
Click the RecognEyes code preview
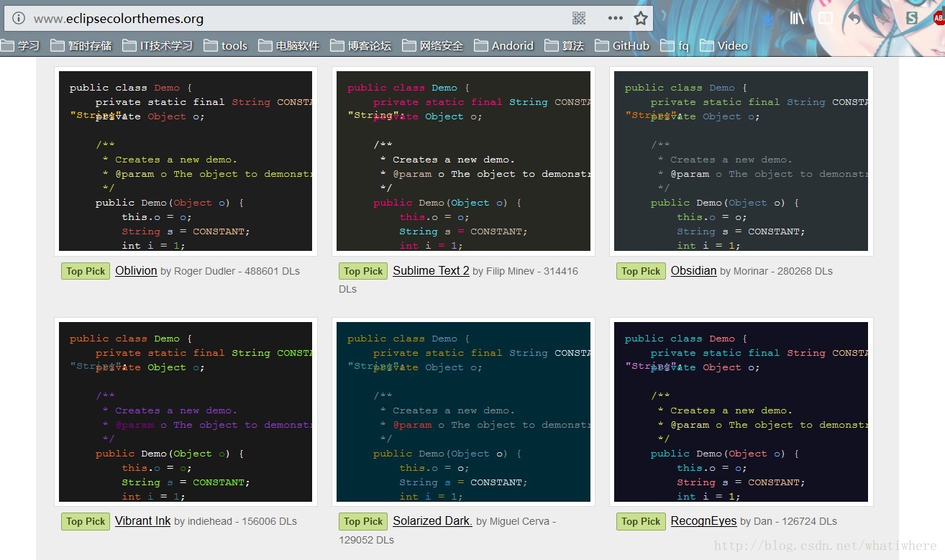click(741, 412)
